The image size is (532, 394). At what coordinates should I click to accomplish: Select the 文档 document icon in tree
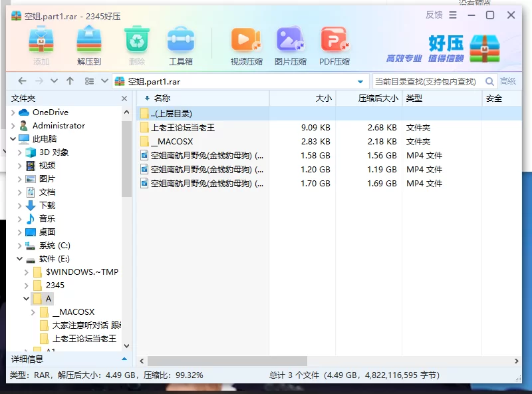(31, 192)
